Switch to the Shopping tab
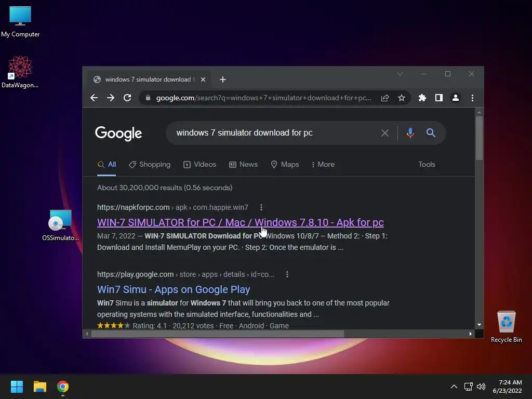 (150, 165)
